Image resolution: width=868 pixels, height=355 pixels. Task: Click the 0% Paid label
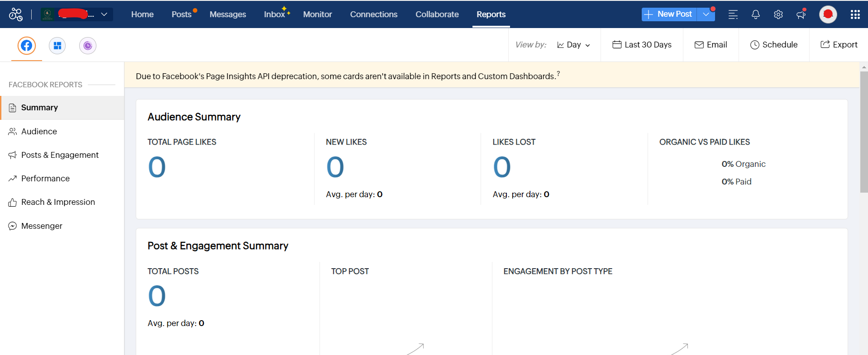point(736,182)
